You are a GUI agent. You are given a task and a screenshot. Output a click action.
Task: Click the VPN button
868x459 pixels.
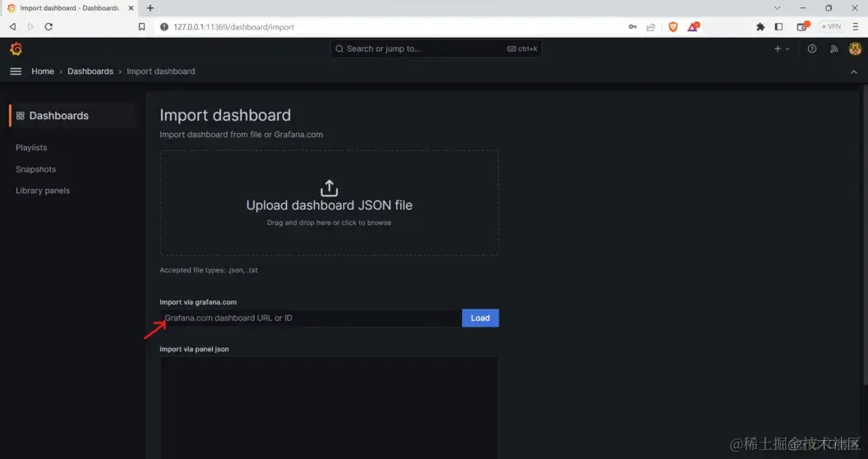[x=831, y=26]
